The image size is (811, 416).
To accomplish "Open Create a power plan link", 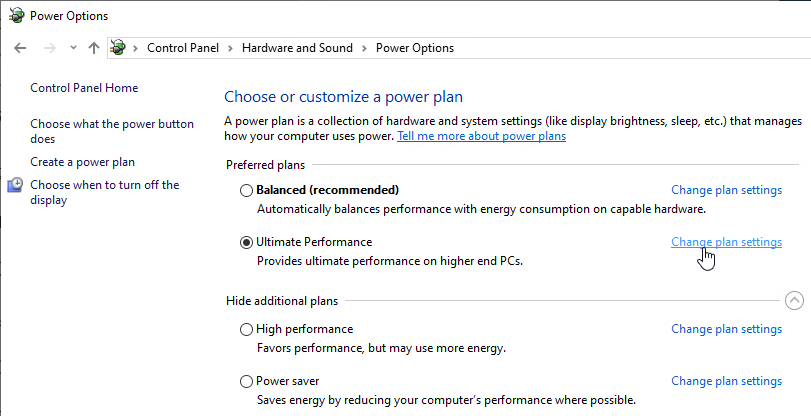I will click(x=82, y=162).
